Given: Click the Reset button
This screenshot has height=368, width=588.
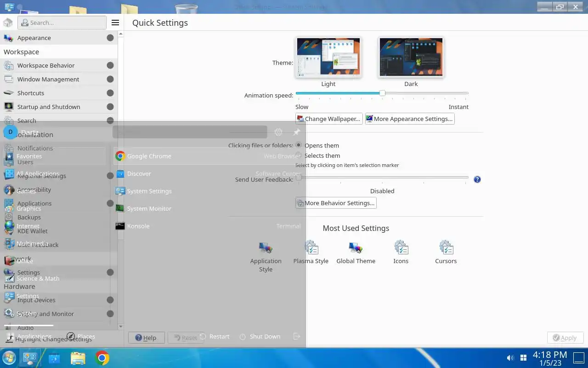Looking at the screenshot, I should click(186, 338).
